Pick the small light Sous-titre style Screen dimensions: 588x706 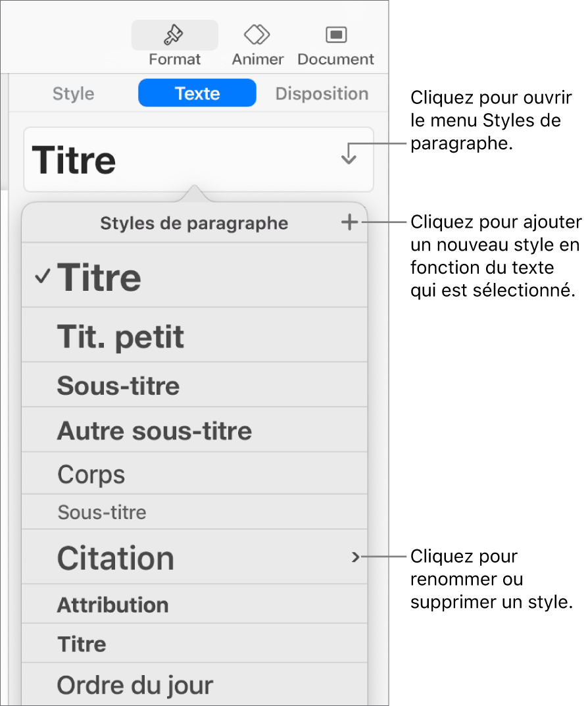point(102,512)
